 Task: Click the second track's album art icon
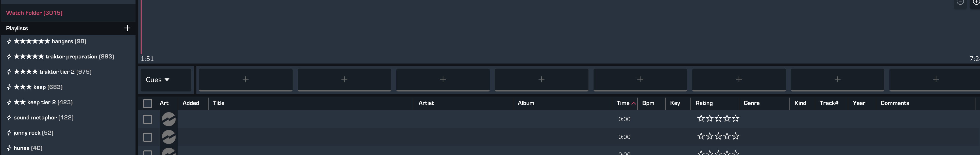[168, 137]
